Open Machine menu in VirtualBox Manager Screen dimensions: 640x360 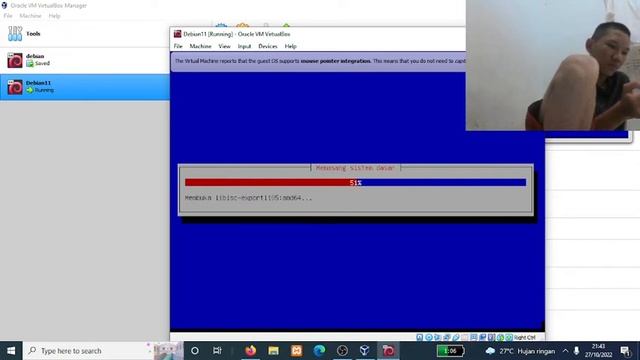[x=31, y=16]
